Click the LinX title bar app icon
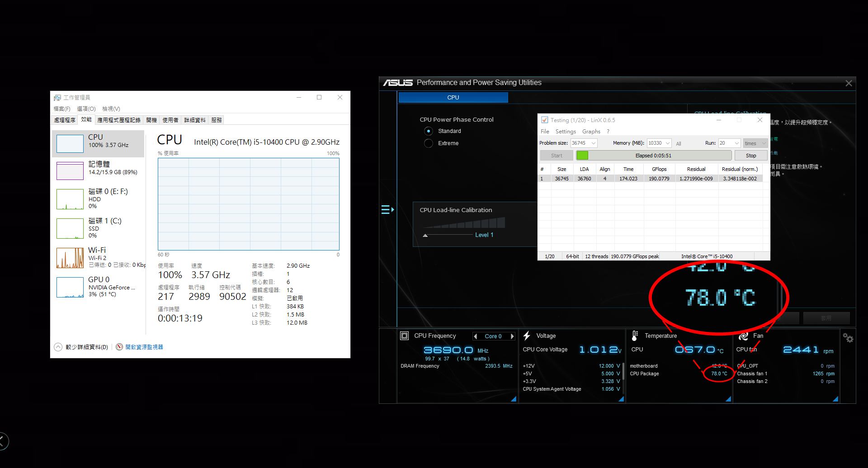Viewport: 868px width, 468px height. [545, 120]
